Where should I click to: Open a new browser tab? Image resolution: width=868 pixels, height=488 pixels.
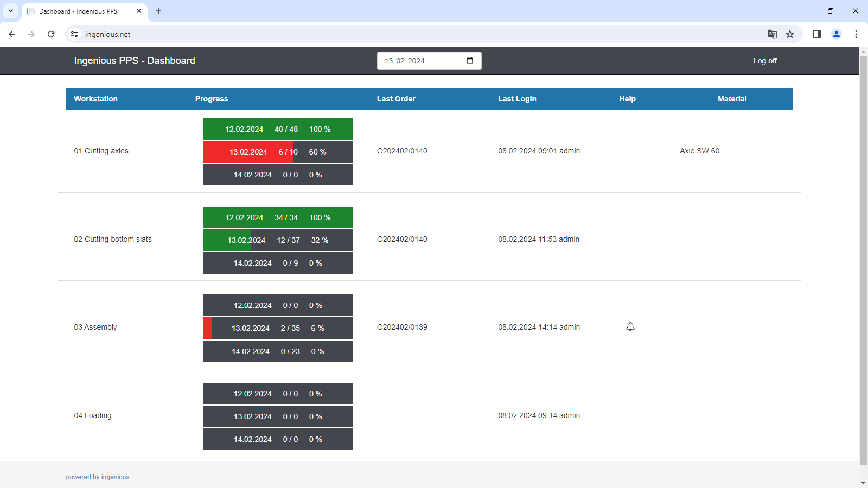[158, 11]
